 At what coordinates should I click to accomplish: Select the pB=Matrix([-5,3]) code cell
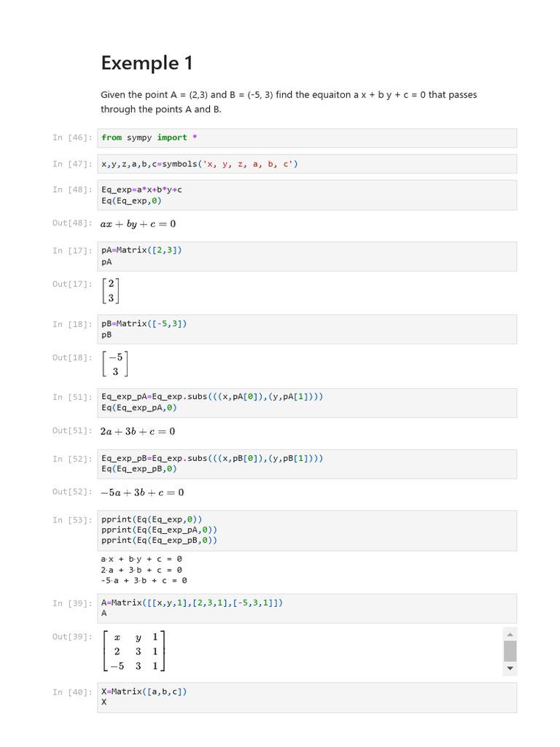point(307,329)
